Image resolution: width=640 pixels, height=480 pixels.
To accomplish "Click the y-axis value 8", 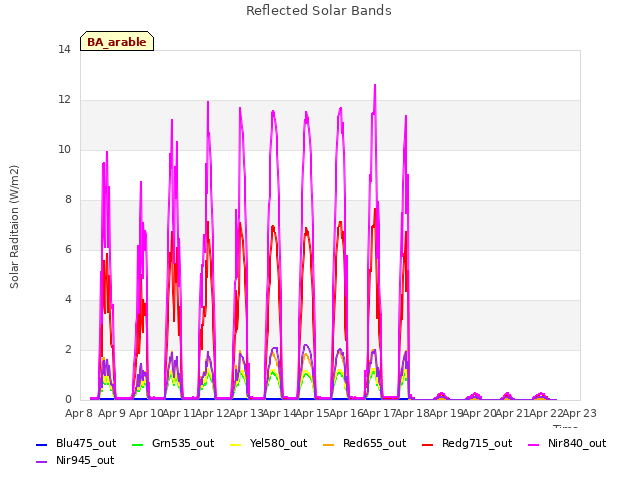I will [68, 200].
